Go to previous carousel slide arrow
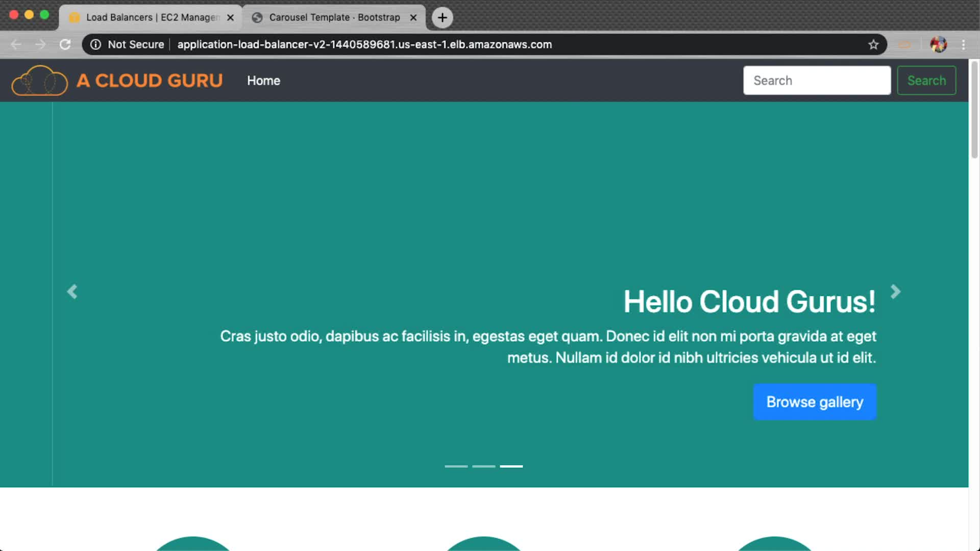This screenshot has width=980, height=551. point(72,292)
